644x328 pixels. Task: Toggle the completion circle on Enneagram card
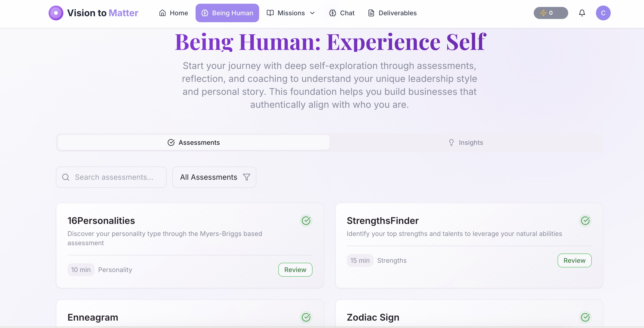click(x=306, y=317)
